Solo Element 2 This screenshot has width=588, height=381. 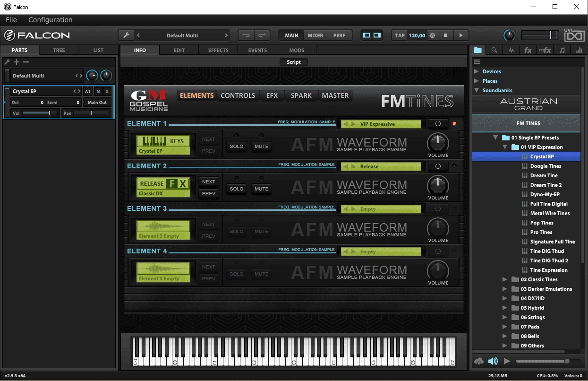(x=237, y=189)
